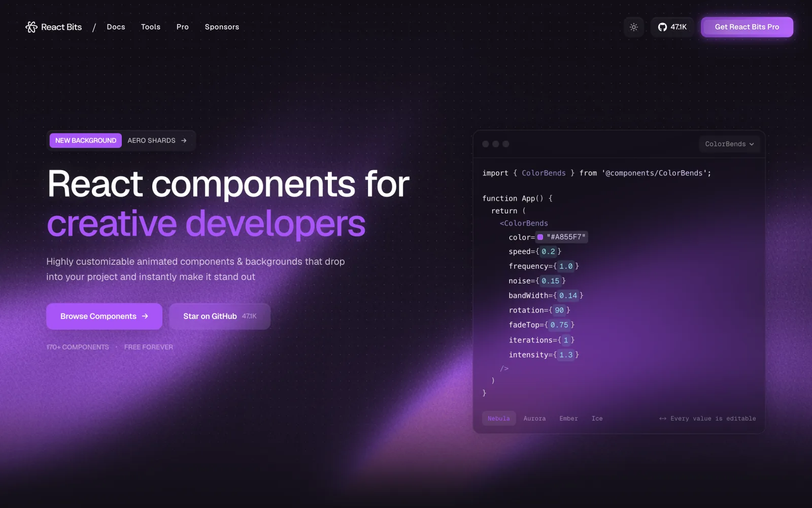Edit the fadeTop value 0.75
812x508 pixels.
pyautogui.click(x=559, y=325)
